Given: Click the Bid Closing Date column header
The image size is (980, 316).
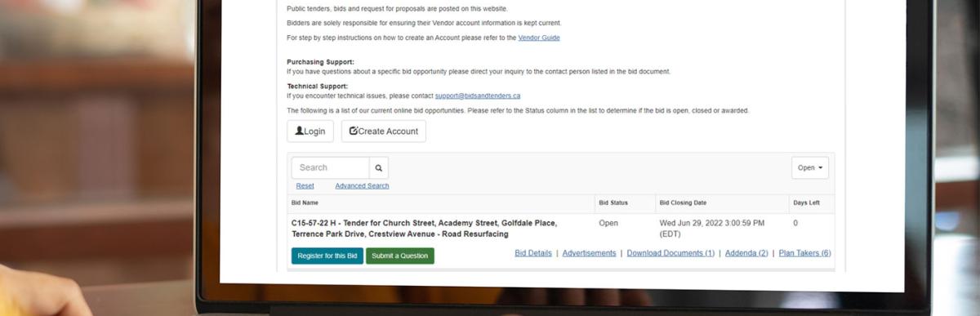Looking at the screenshot, I should pyautogui.click(x=683, y=203).
